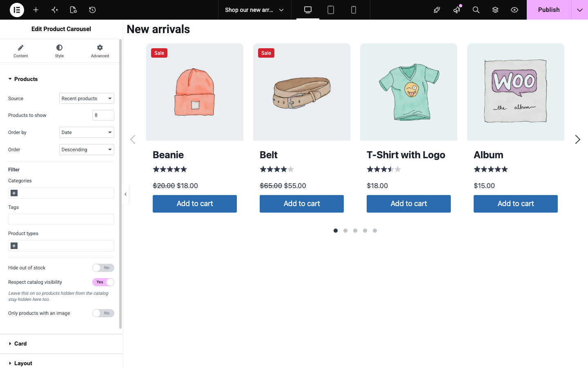Click the rocket launch icon
The image size is (588, 368).
click(x=437, y=10)
